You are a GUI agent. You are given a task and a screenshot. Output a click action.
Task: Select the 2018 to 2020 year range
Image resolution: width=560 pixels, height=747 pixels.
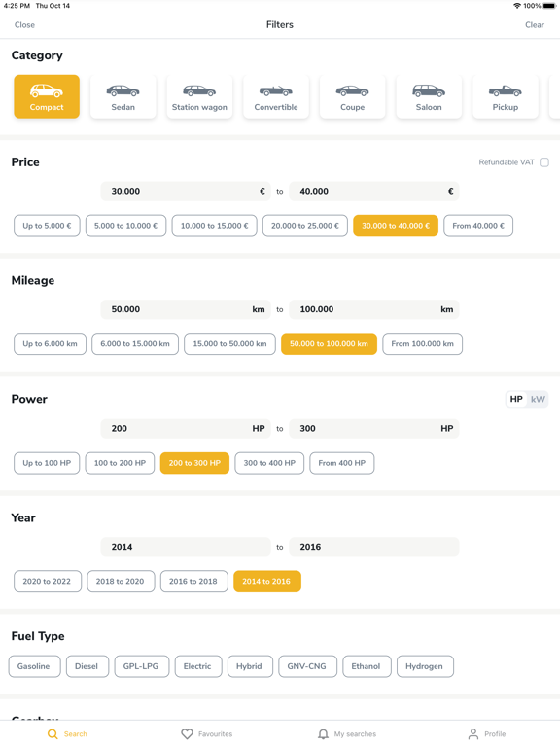pos(120,582)
